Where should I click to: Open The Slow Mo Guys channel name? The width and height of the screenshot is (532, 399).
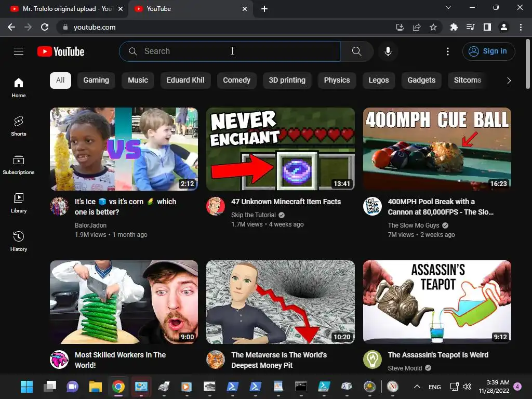(x=413, y=225)
